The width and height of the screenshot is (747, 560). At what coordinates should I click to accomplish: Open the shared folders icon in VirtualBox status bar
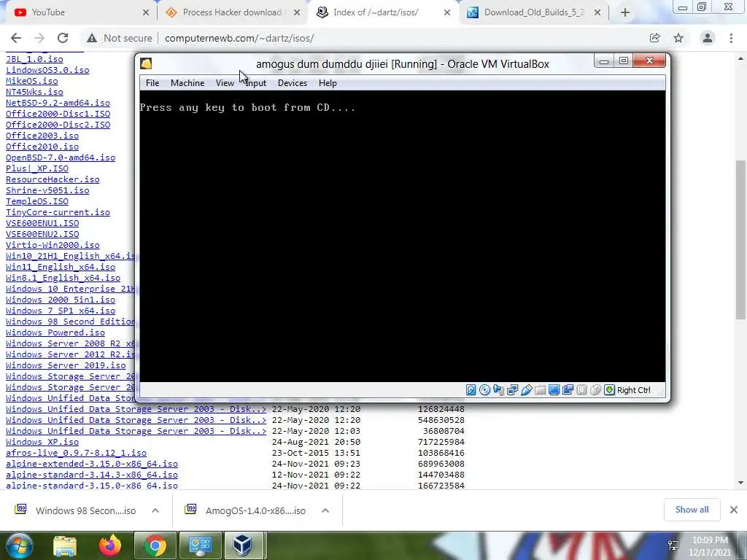540,390
